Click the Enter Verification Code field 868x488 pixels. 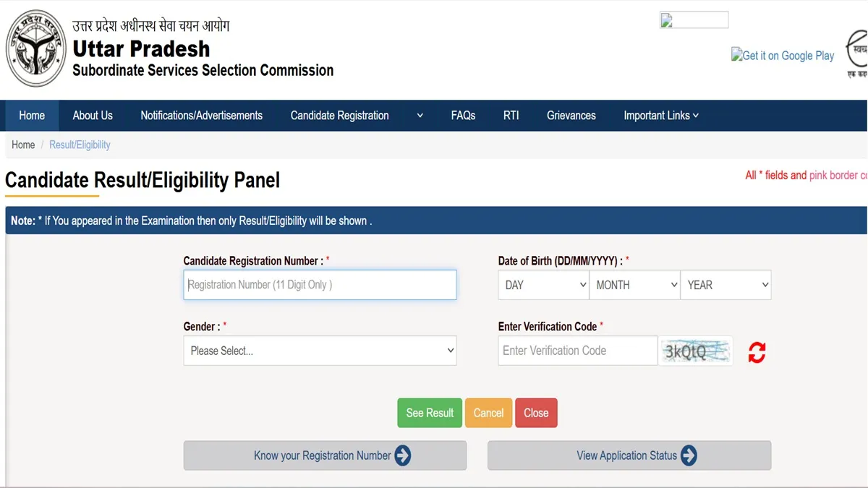(577, 351)
